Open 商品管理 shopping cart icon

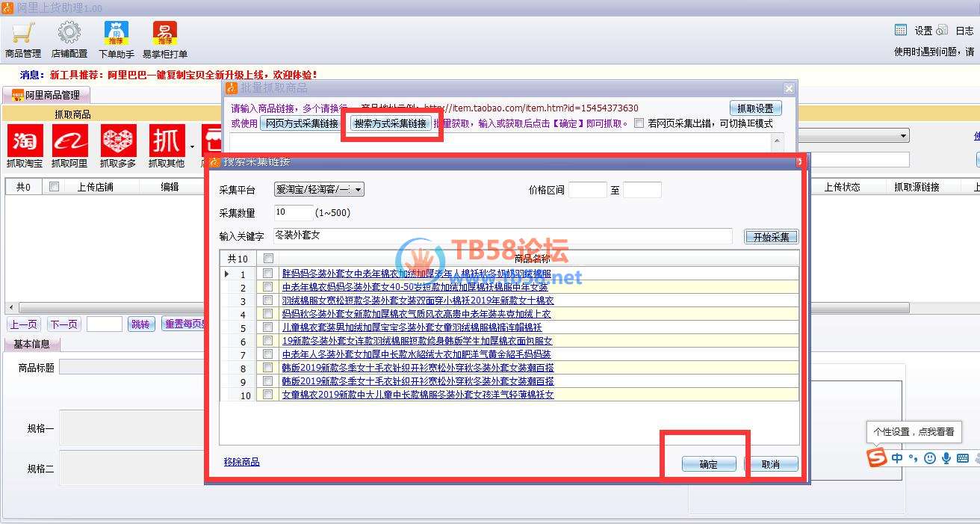tap(23, 34)
